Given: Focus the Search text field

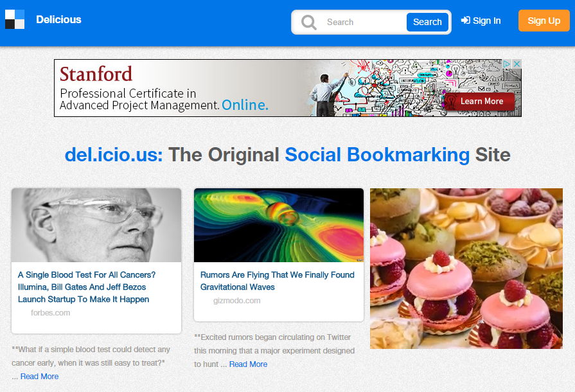Looking at the screenshot, I should click(363, 22).
